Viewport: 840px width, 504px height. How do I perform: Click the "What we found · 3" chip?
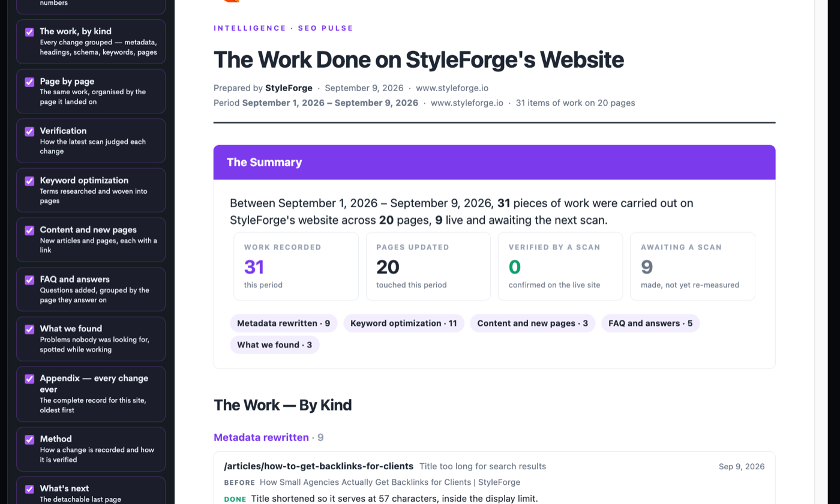[x=275, y=345]
